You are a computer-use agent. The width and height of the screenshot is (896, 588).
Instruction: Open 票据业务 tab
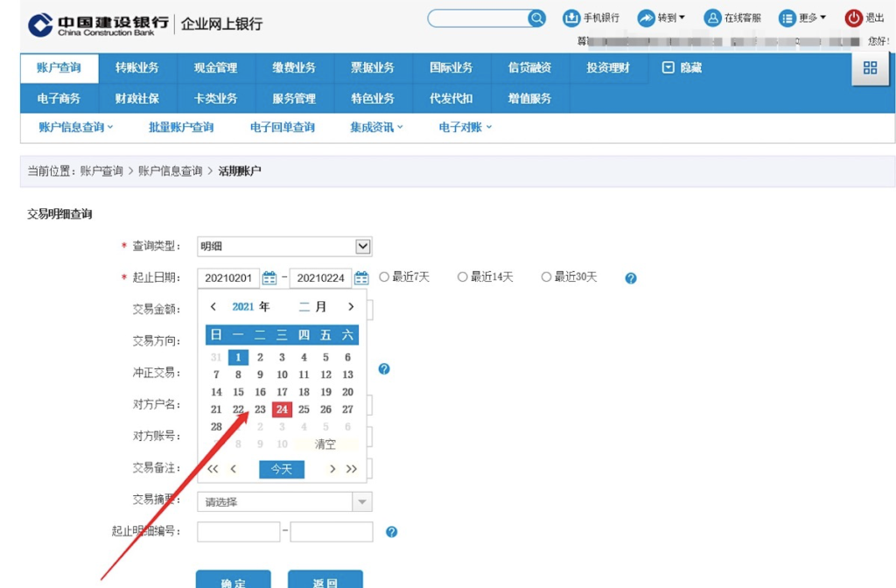373,68
